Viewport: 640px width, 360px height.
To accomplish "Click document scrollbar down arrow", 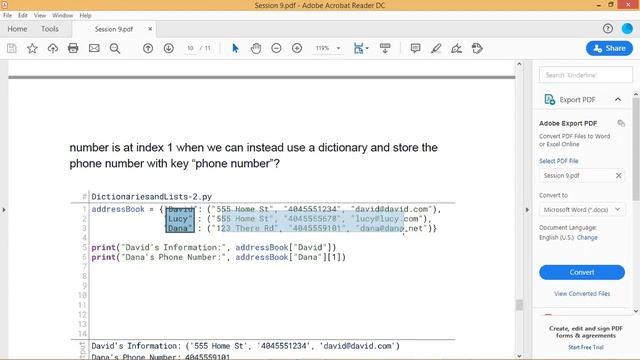I will point(519,356).
